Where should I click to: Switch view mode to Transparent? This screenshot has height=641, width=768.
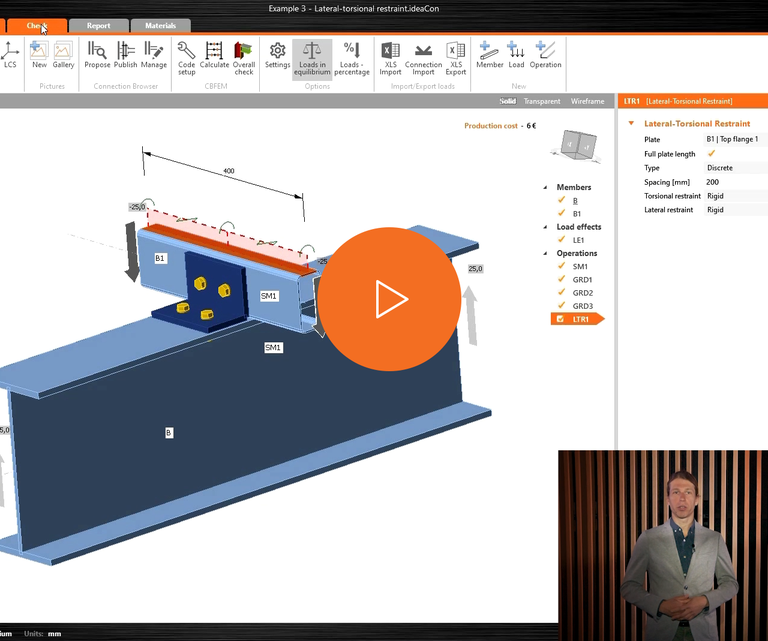(542, 101)
